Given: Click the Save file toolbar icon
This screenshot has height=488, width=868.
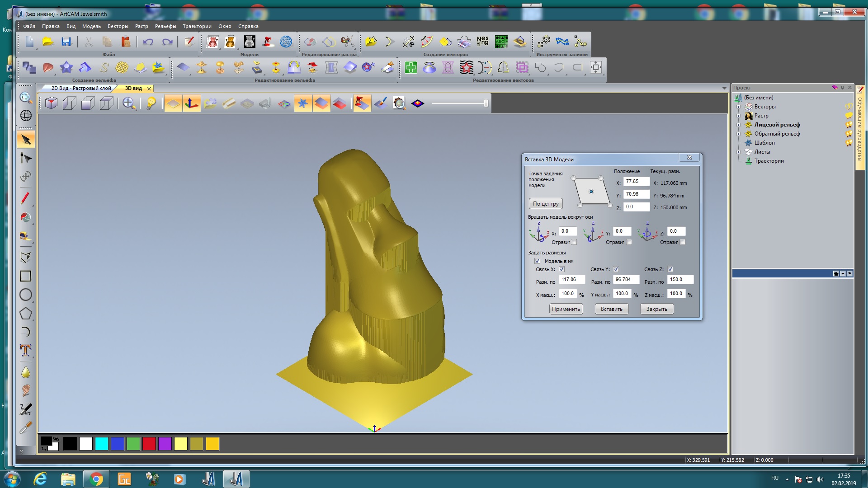Looking at the screenshot, I should (66, 42).
